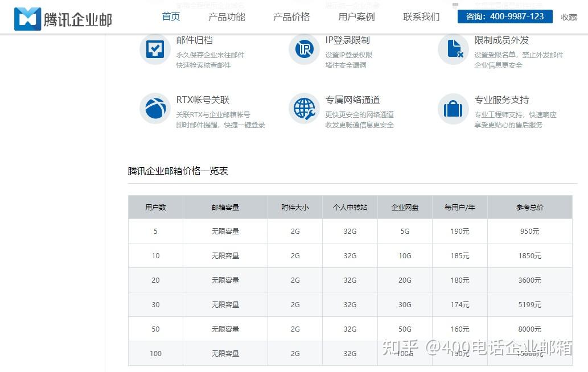
Task: Open the 产品价格 navigation item
Action: pos(291,17)
